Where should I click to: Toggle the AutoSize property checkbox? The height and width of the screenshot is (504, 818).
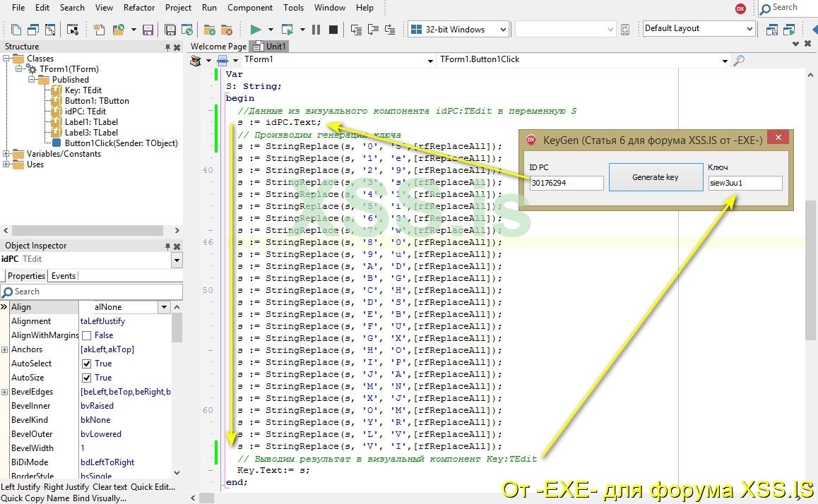click(x=87, y=378)
